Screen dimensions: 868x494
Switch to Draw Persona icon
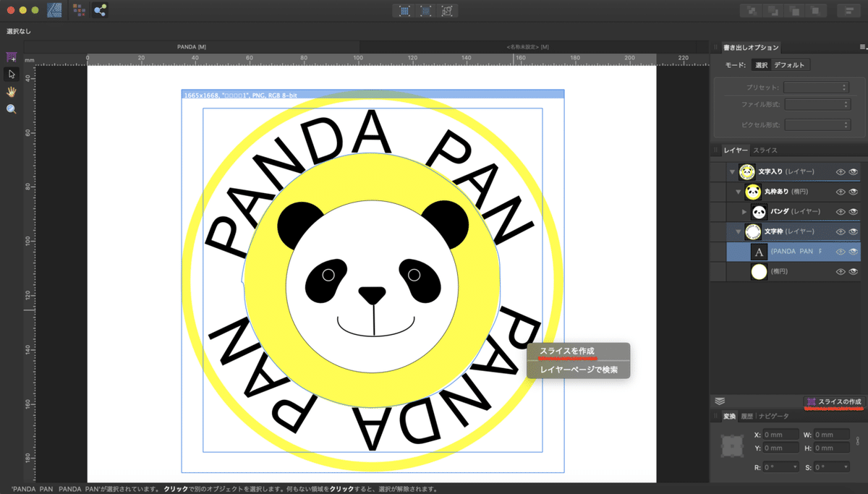pyautogui.click(x=54, y=10)
